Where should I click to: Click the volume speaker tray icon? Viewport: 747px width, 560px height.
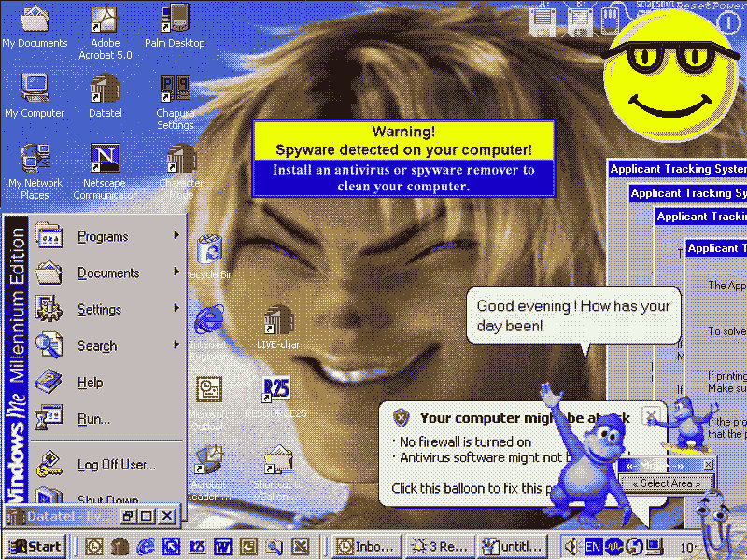point(571,546)
